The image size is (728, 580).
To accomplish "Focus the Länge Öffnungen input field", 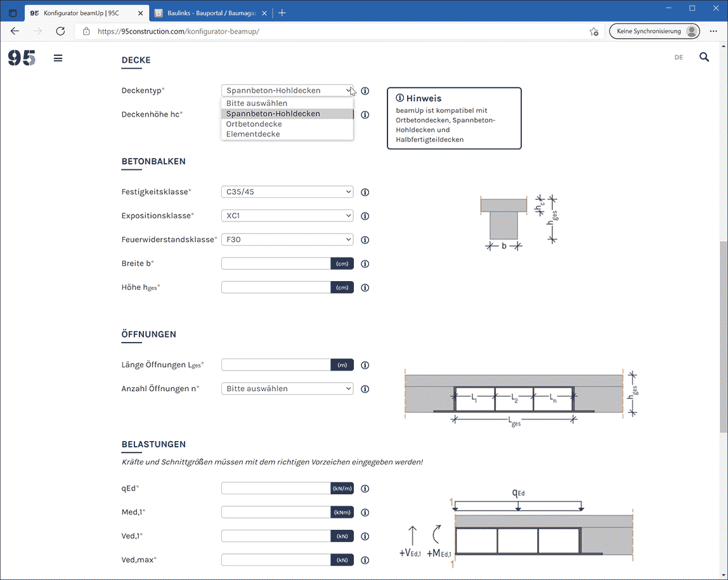I will pos(276,365).
